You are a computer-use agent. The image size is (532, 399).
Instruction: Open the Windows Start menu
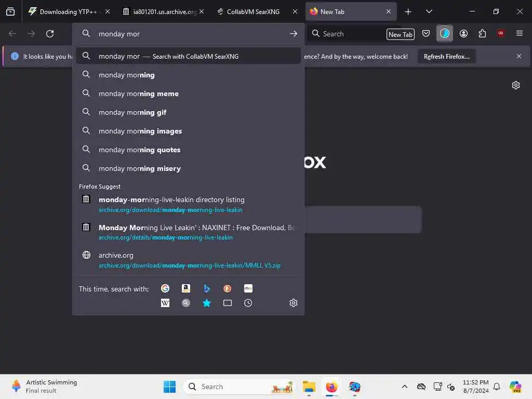(x=169, y=387)
